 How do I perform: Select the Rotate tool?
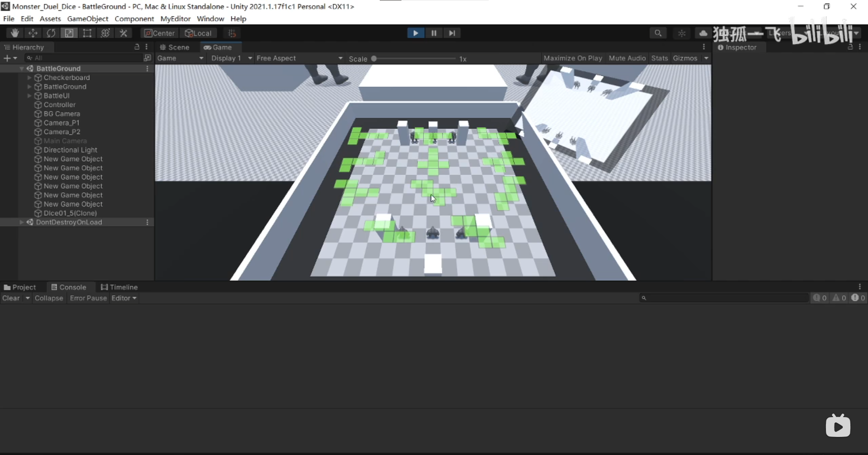click(51, 33)
